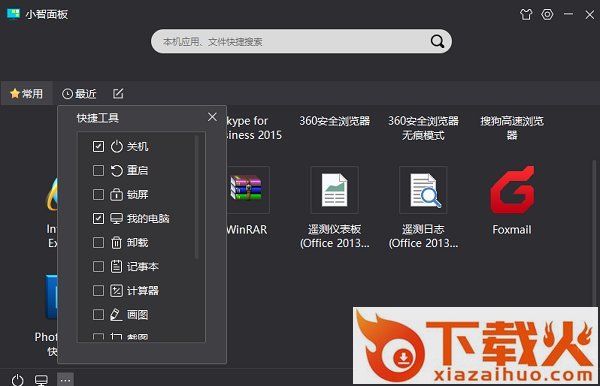Enable the 记事本 checkbox

point(98,267)
